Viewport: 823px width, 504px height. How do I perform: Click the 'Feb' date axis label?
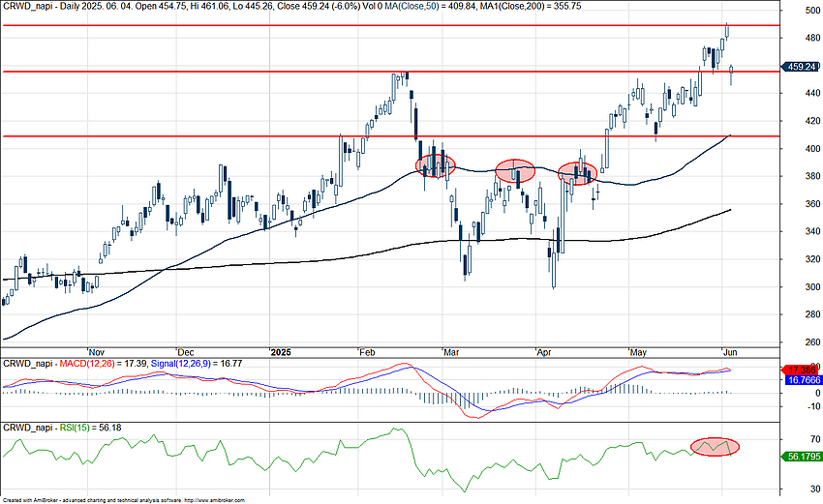point(367,352)
